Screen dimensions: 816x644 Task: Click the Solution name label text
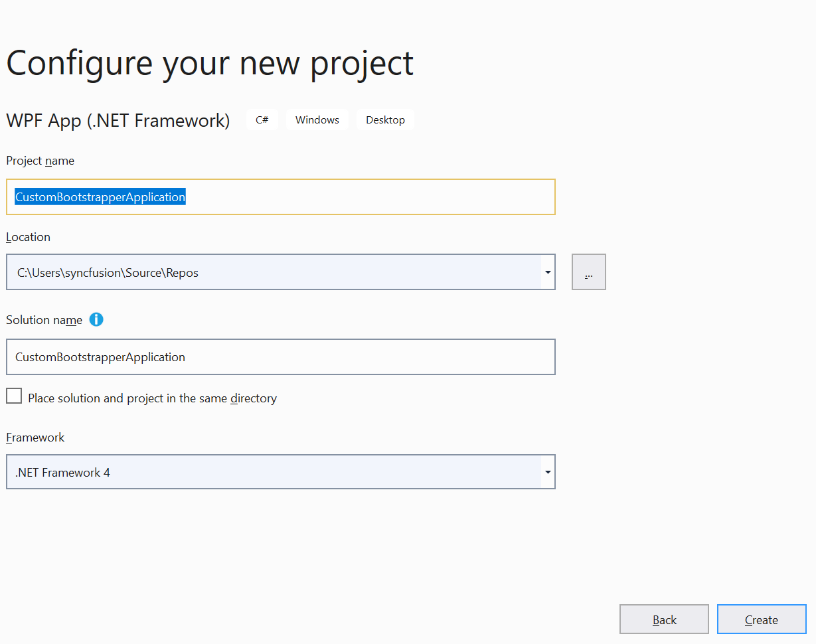click(x=44, y=320)
